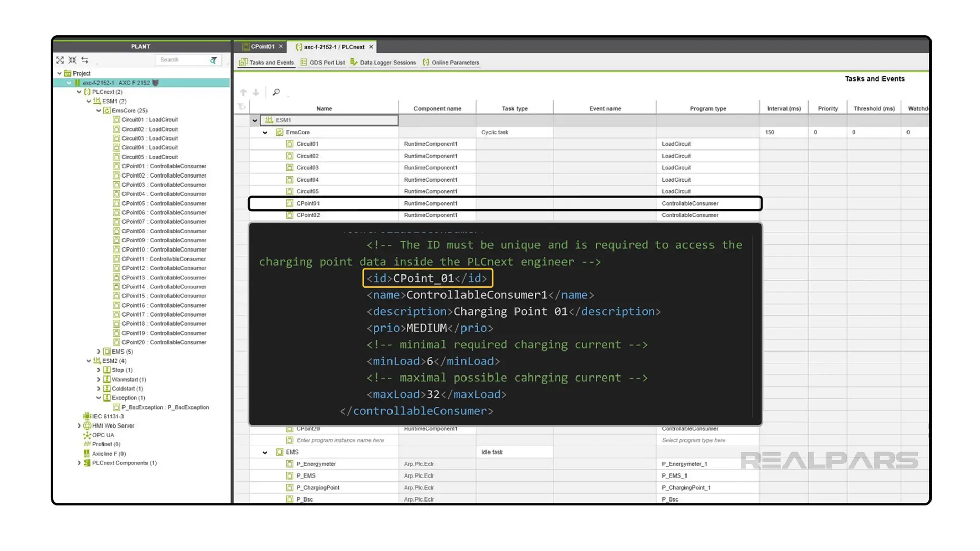Image resolution: width=980 pixels, height=551 pixels.
Task: Click the Name column header
Action: click(x=324, y=108)
